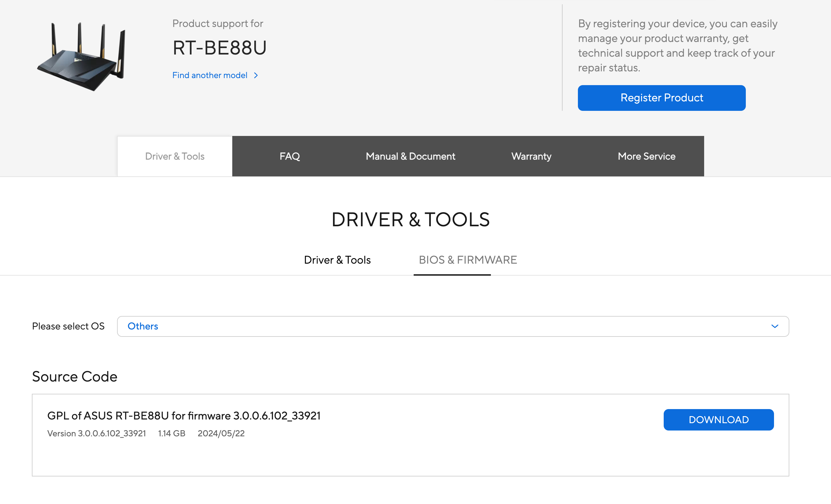Click the RT-BE88U router product image
Viewport: 831px width, 504px height.
click(81, 56)
